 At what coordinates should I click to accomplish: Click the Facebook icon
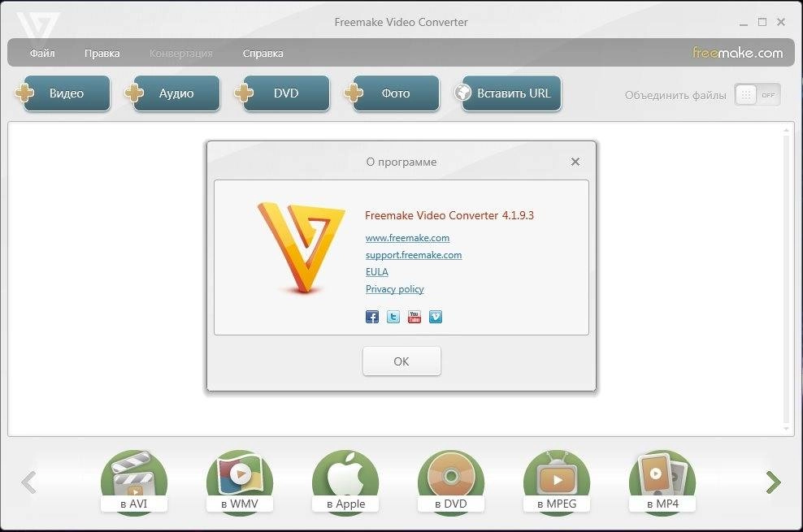372,317
